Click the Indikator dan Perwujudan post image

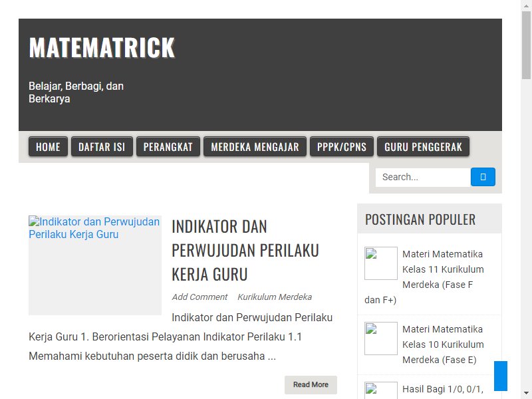95,265
